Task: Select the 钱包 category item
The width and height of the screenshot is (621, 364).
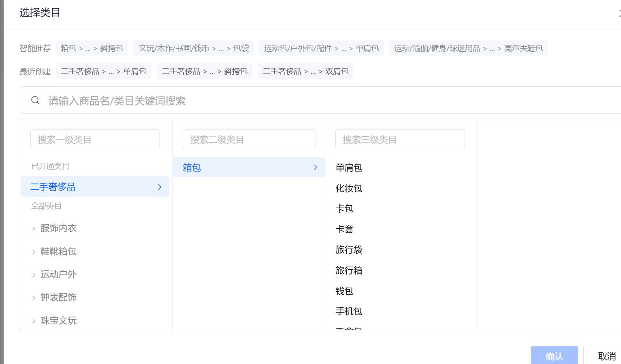Action: [x=344, y=291]
